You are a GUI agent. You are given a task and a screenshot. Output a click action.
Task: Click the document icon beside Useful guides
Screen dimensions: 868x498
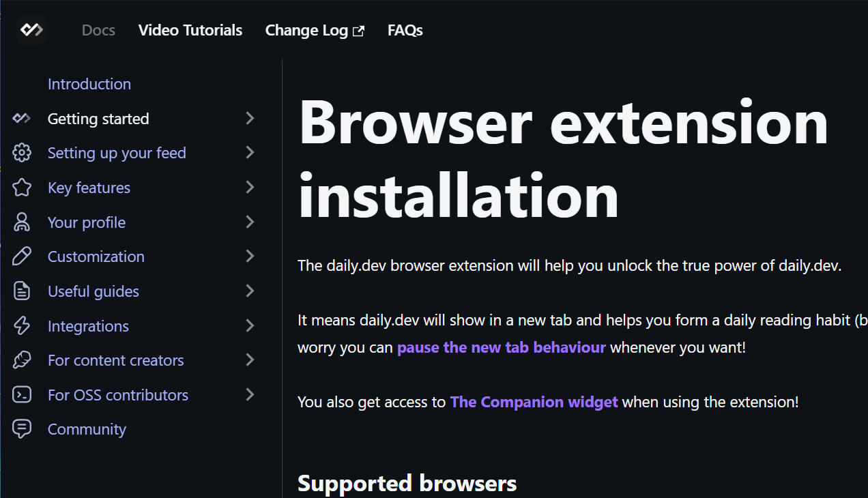point(22,291)
